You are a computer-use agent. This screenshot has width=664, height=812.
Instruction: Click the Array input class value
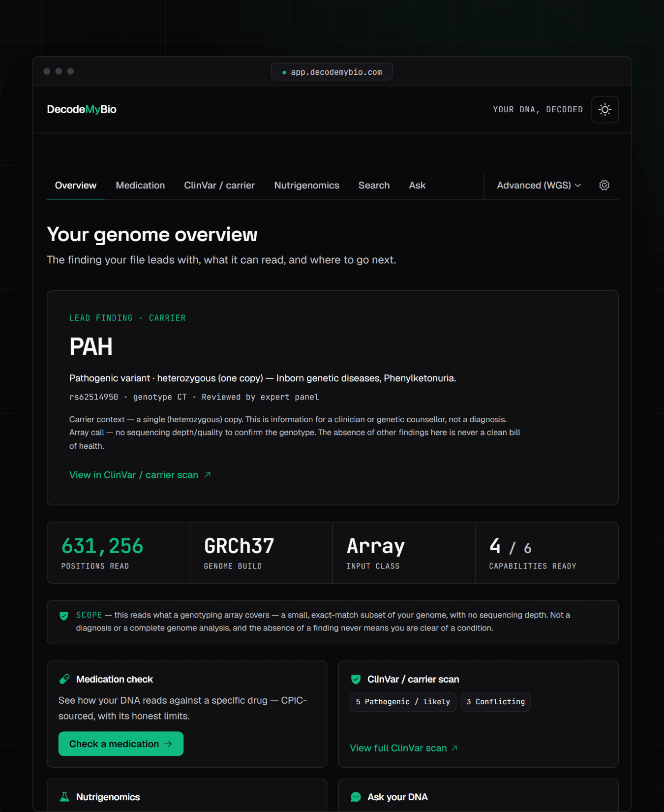(376, 546)
